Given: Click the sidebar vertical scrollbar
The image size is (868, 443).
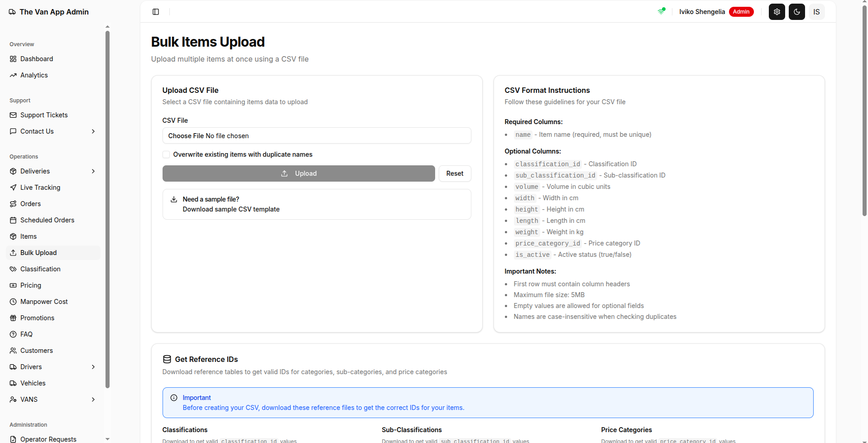Looking at the screenshot, I should pyautogui.click(x=107, y=208).
